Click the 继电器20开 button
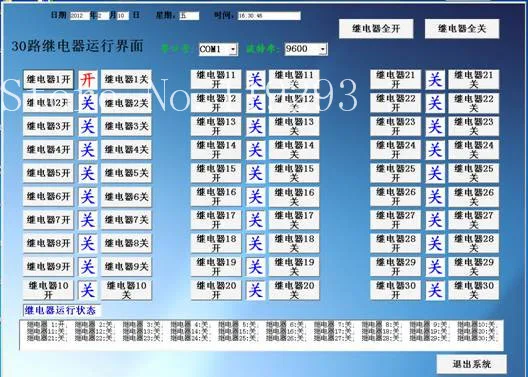The width and height of the screenshot is (528, 377). tap(216, 290)
